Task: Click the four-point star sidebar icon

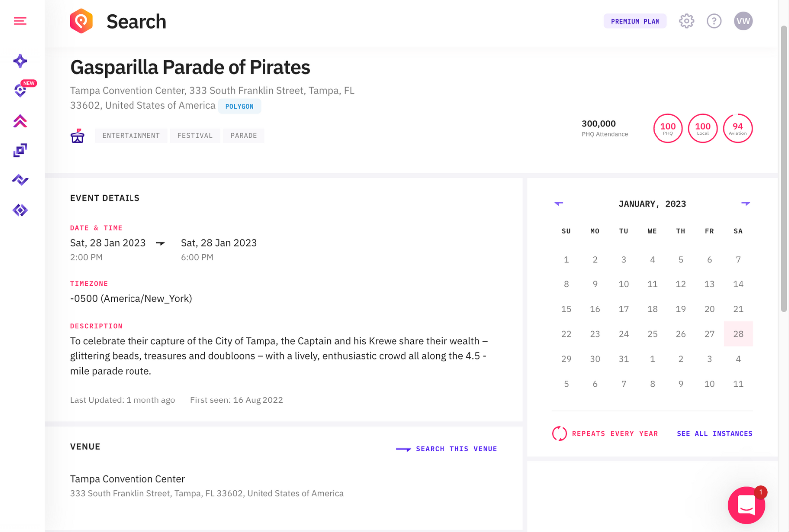Action: pyautogui.click(x=20, y=61)
